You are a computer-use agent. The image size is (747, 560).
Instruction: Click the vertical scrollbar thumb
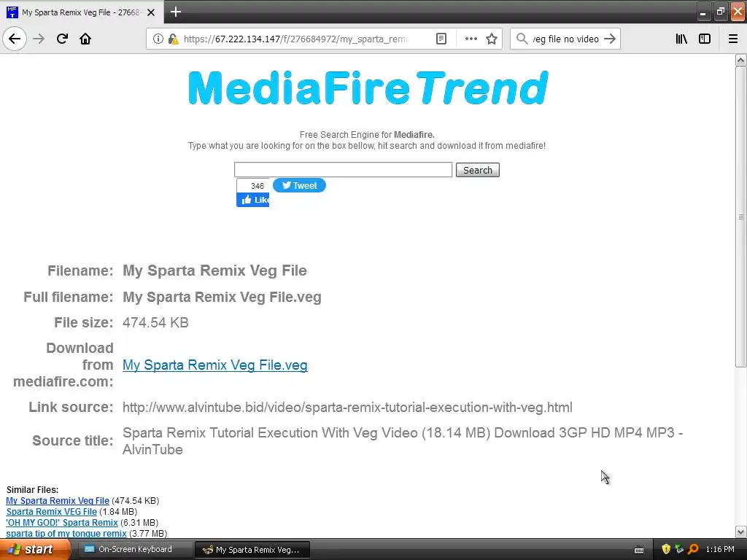pyautogui.click(x=740, y=217)
